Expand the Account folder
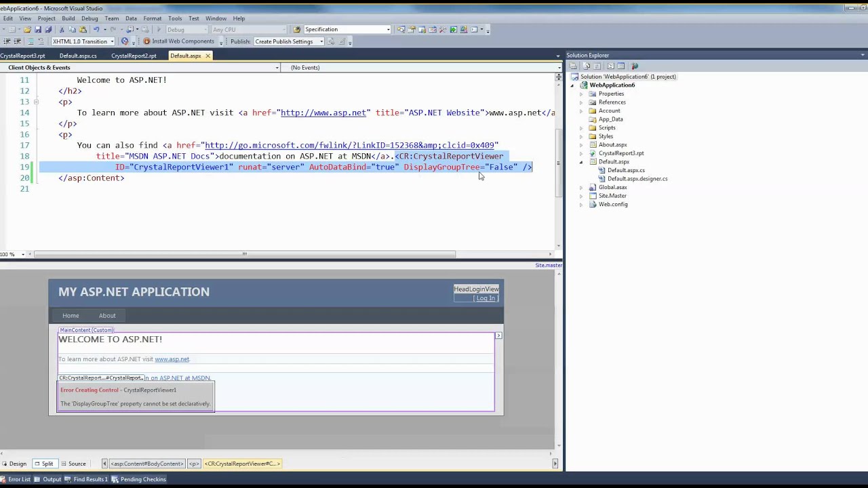 coord(581,110)
